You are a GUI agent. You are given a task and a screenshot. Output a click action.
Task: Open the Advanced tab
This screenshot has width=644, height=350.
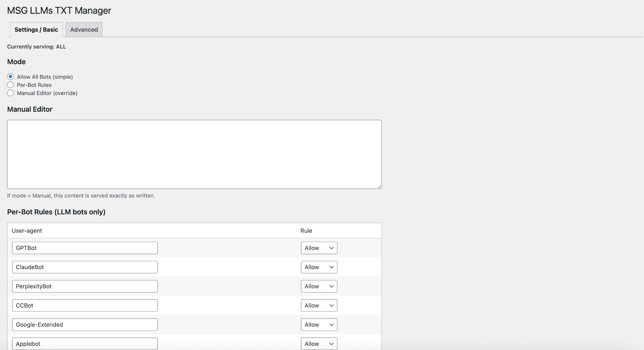coord(84,30)
